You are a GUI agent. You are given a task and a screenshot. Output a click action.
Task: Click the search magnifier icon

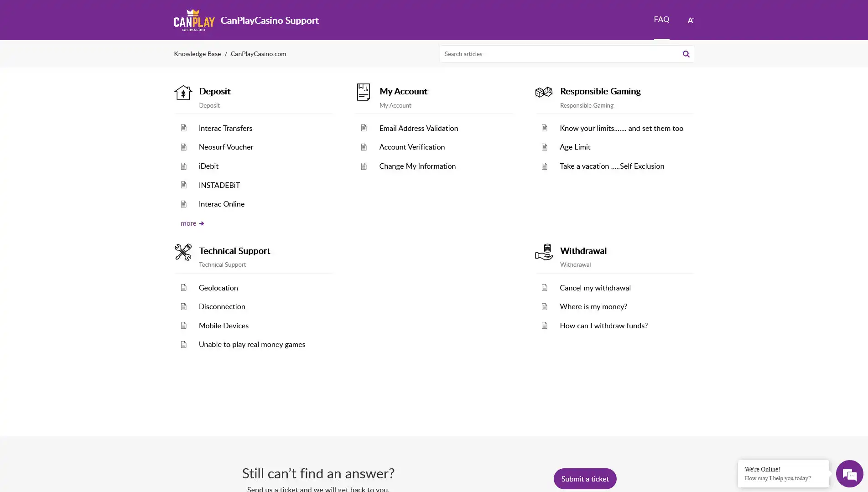point(686,54)
